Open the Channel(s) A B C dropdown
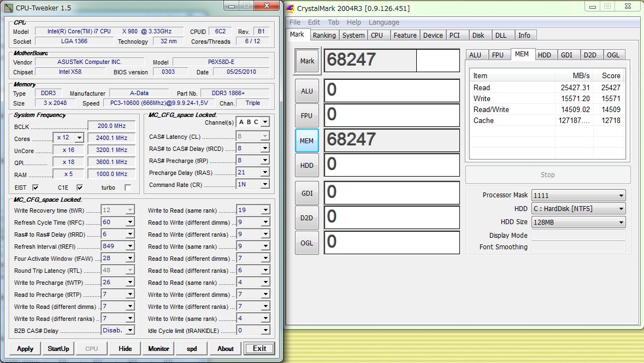Screen dimensions: 644x363 coord(265,122)
